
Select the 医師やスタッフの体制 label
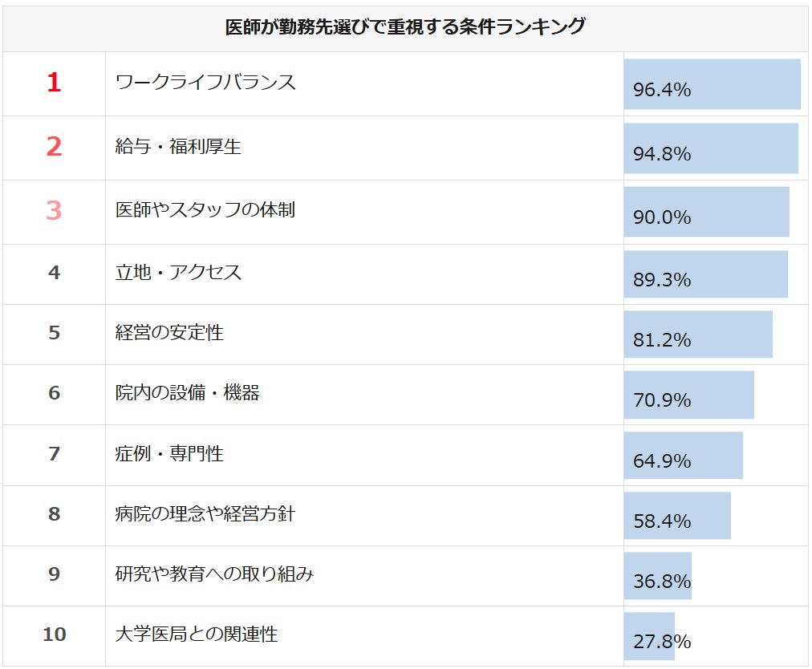click(205, 210)
